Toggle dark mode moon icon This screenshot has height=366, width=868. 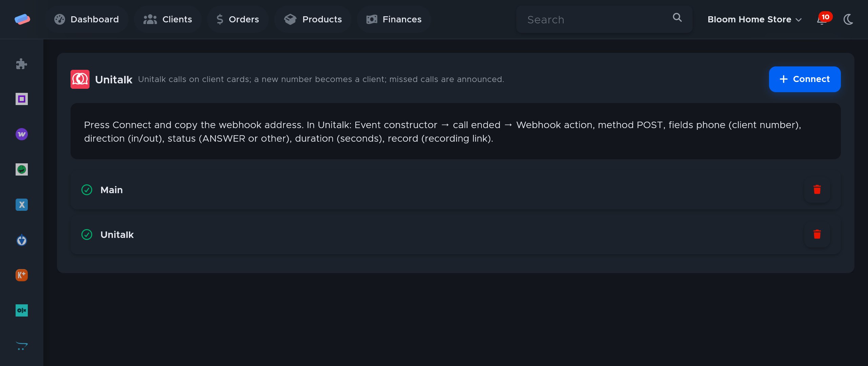coord(848,19)
